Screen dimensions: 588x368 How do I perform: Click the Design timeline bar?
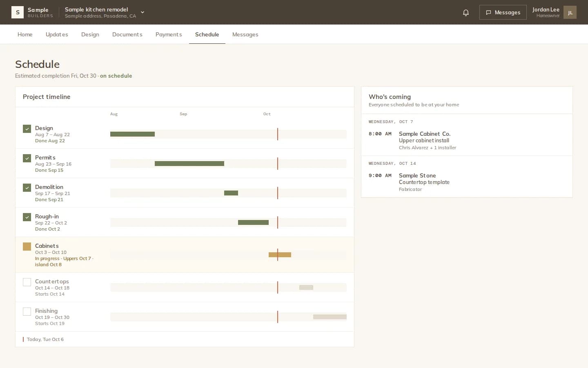(132, 134)
